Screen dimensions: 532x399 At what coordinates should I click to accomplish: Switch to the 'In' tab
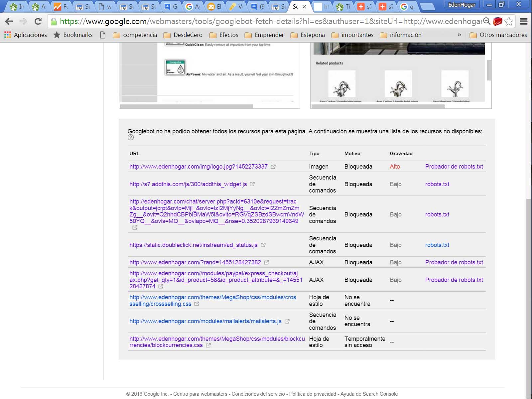(x=17, y=6)
